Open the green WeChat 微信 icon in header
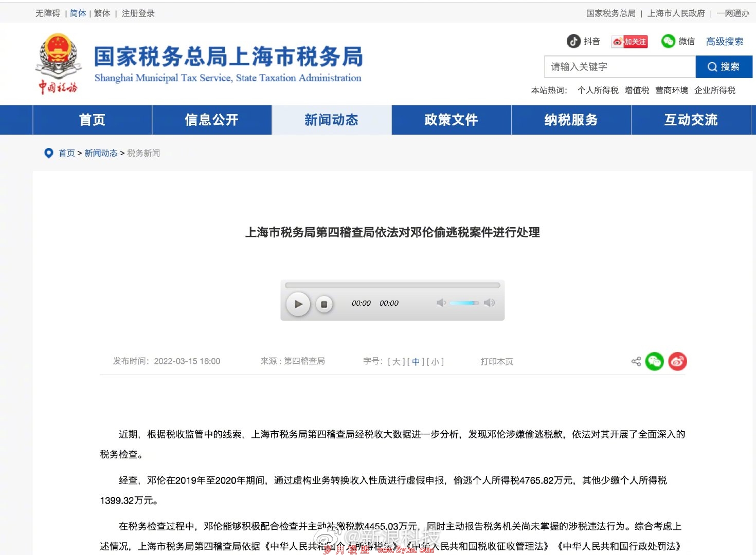Image resolution: width=756 pixels, height=555 pixels. pyautogui.click(x=668, y=41)
